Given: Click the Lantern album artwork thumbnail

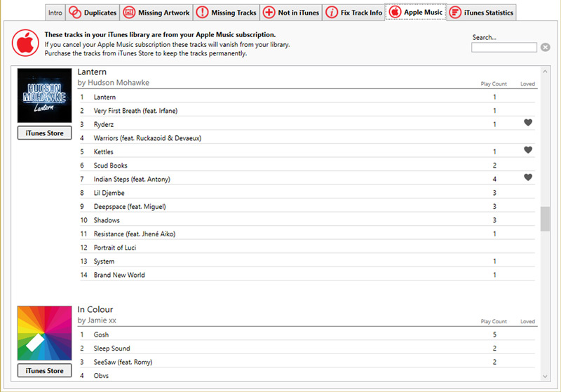Looking at the screenshot, I should 44,95.
